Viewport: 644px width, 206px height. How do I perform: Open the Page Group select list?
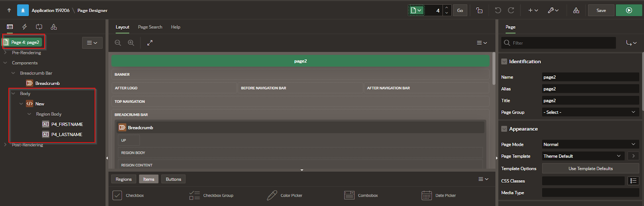click(x=590, y=112)
